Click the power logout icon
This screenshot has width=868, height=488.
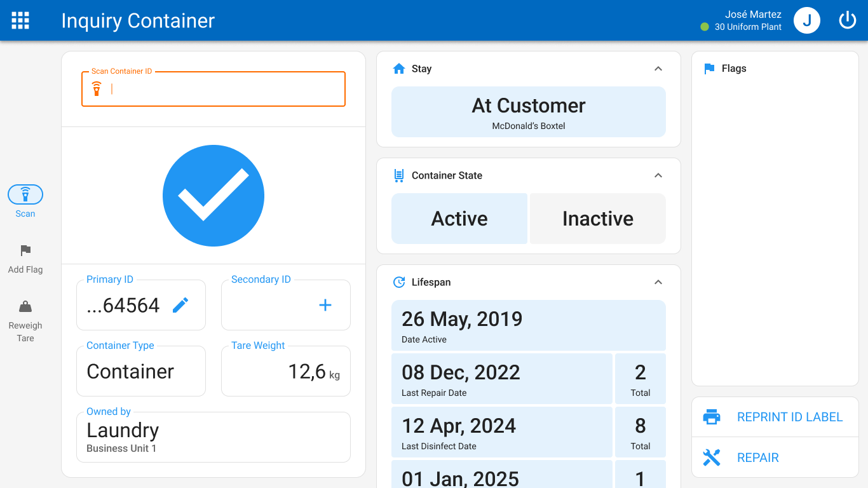coord(848,20)
